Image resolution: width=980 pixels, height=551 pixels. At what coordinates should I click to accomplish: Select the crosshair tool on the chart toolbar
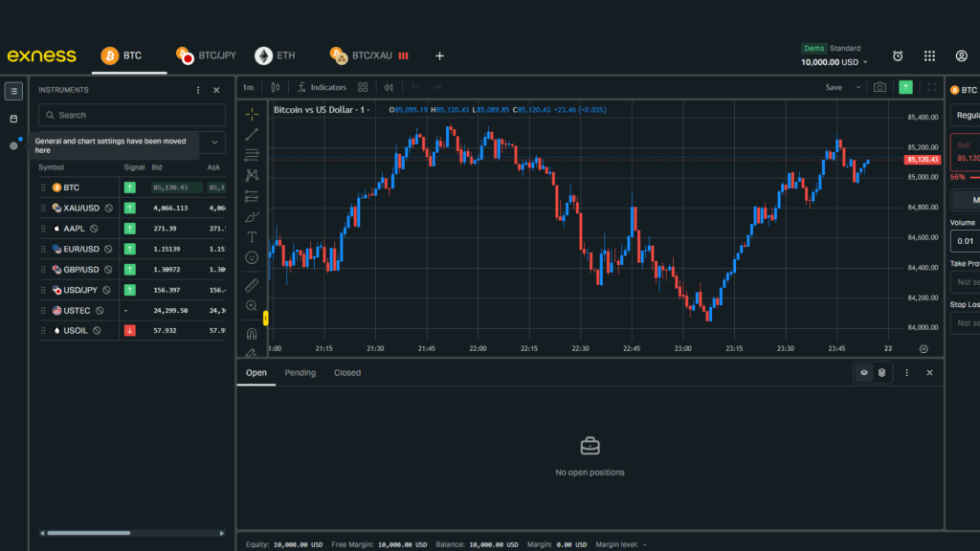pyautogui.click(x=251, y=114)
